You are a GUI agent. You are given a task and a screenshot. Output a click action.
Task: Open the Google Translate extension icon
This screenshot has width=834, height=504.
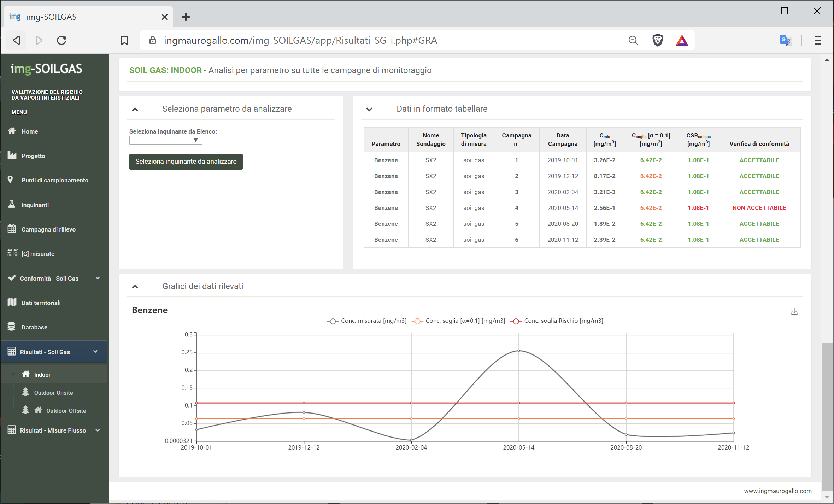[785, 40]
